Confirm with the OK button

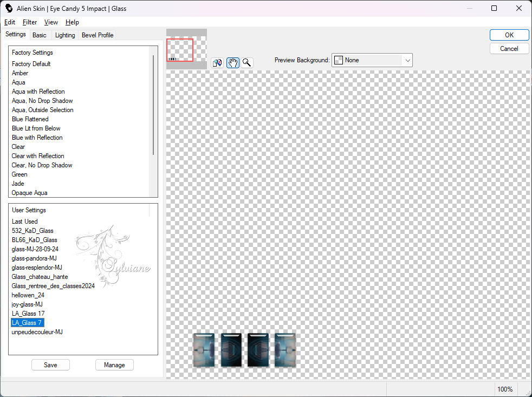[509, 35]
